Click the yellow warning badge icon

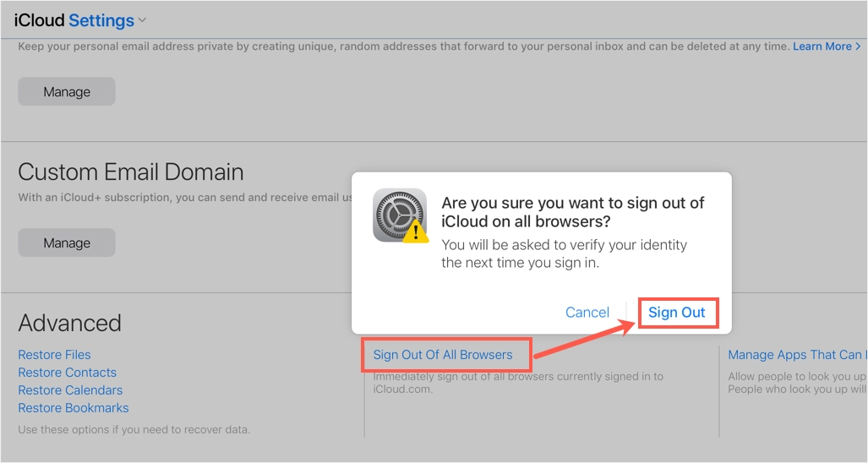tap(415, 231)
